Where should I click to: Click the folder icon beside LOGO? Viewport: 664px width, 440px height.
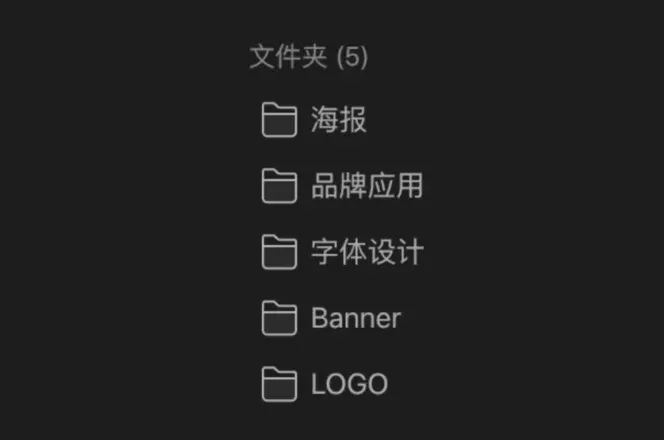pyautogui.click(x=279, y=384)
